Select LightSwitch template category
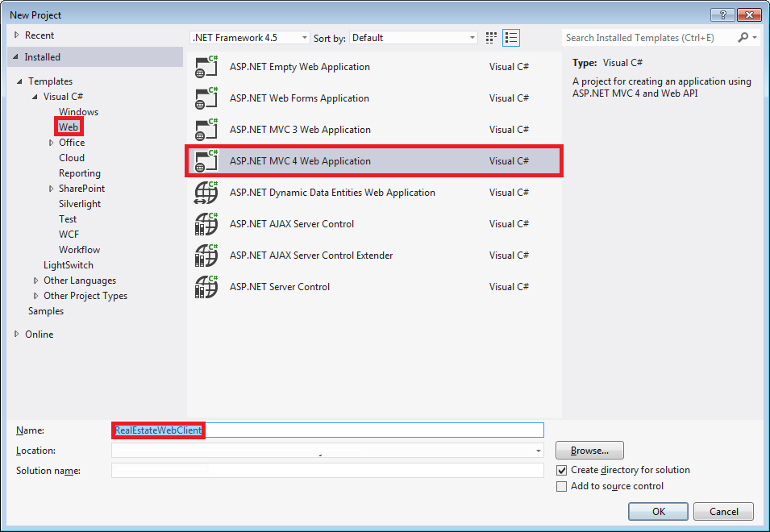 pyautogui.click(x=69, y=265)
